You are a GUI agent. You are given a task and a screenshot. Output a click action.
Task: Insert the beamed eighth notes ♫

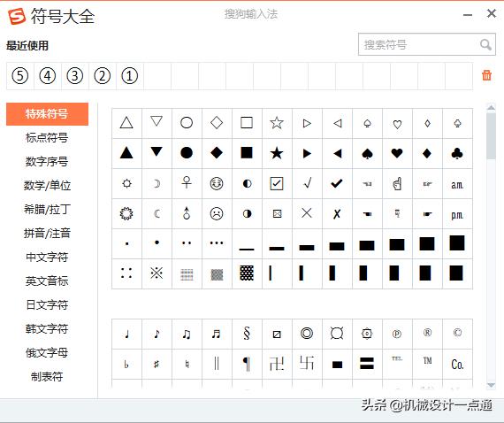click(187, 334)
